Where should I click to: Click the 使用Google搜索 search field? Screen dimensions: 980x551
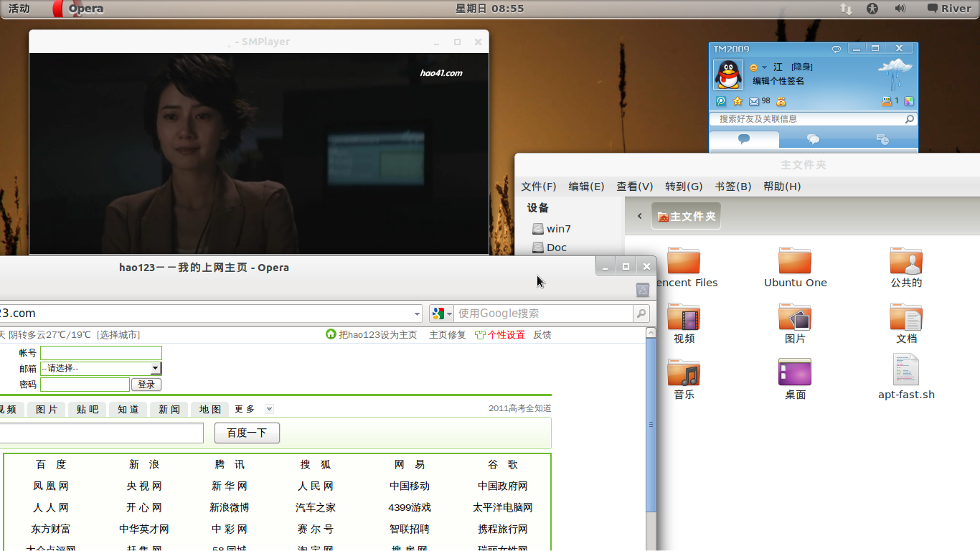coord(544,314)
